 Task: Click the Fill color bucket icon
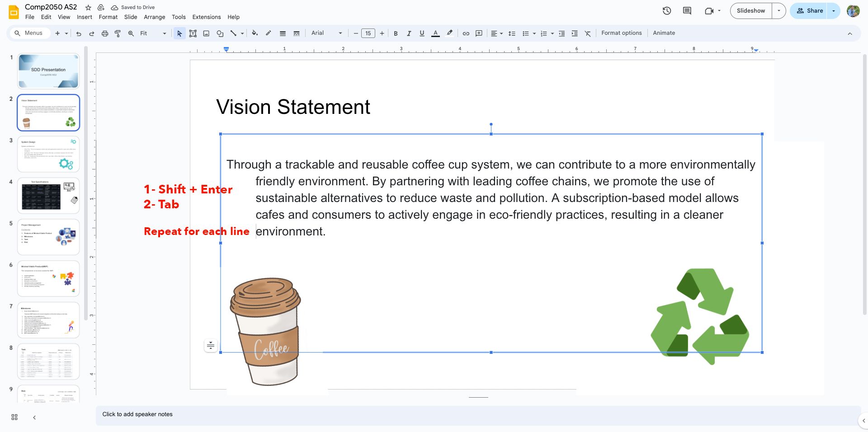pos(255,33)
